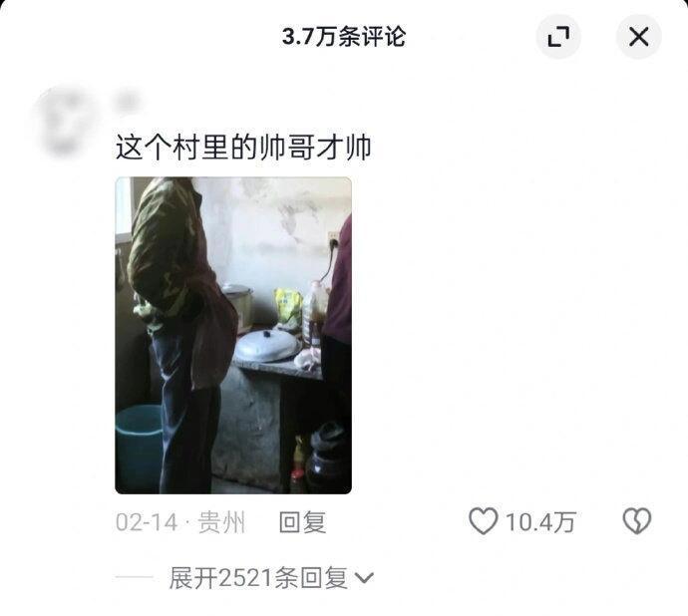
Task: Select the comment text 这个村里的帅哥才帅
Action: click(x=243, y=148)
